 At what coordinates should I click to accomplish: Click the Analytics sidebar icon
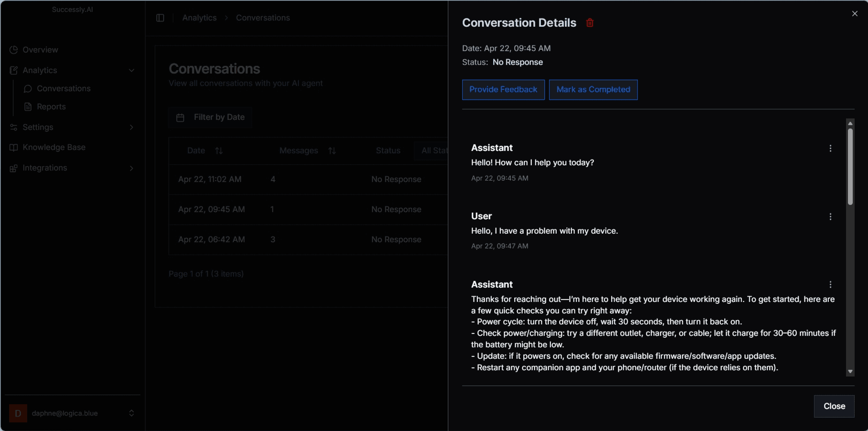14,70
